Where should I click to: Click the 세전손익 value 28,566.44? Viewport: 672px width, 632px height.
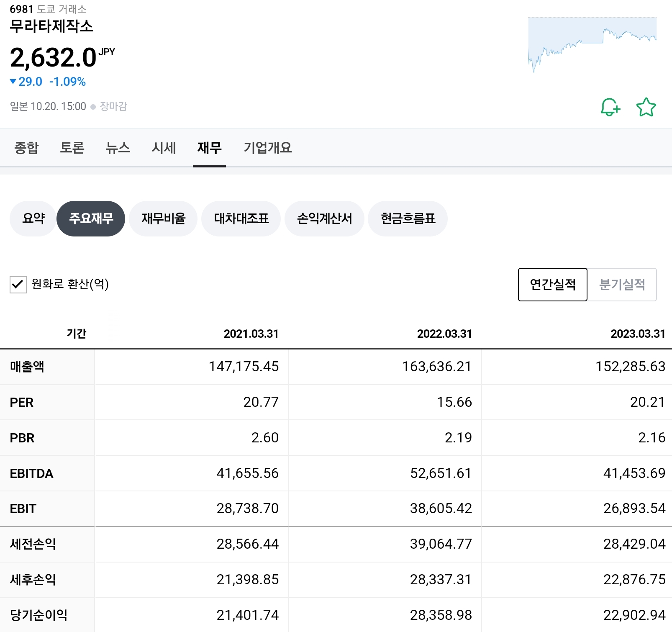pos(247,544)
